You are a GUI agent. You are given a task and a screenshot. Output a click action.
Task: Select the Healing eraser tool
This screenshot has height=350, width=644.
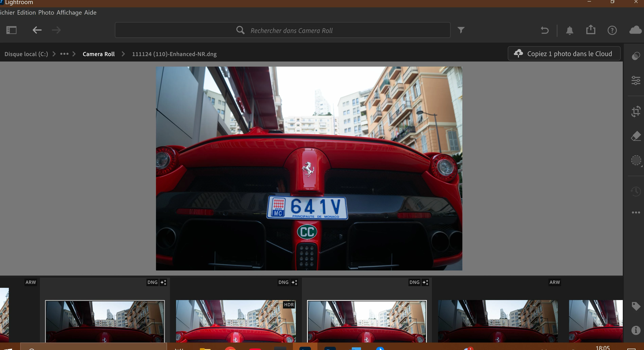pos(636,136)
